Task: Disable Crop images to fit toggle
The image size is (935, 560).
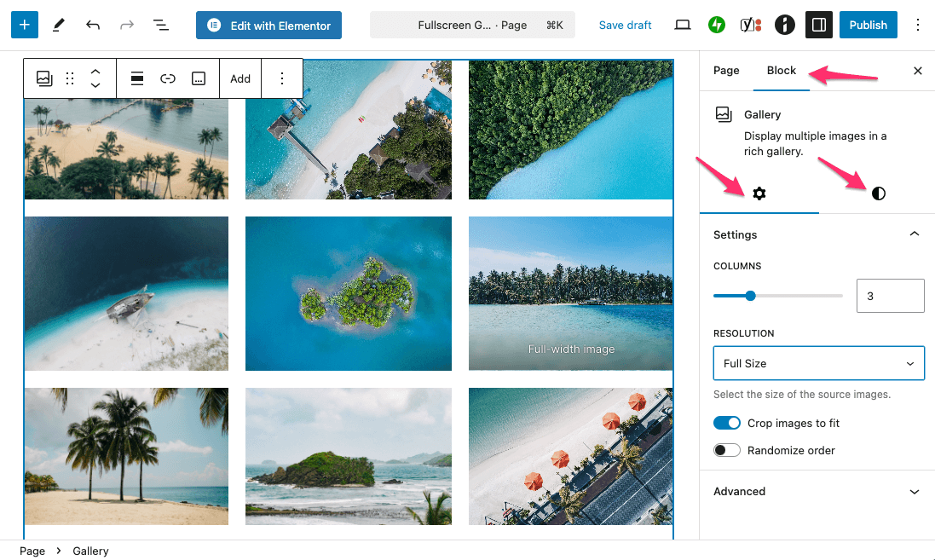Action: tap(727, 423)
